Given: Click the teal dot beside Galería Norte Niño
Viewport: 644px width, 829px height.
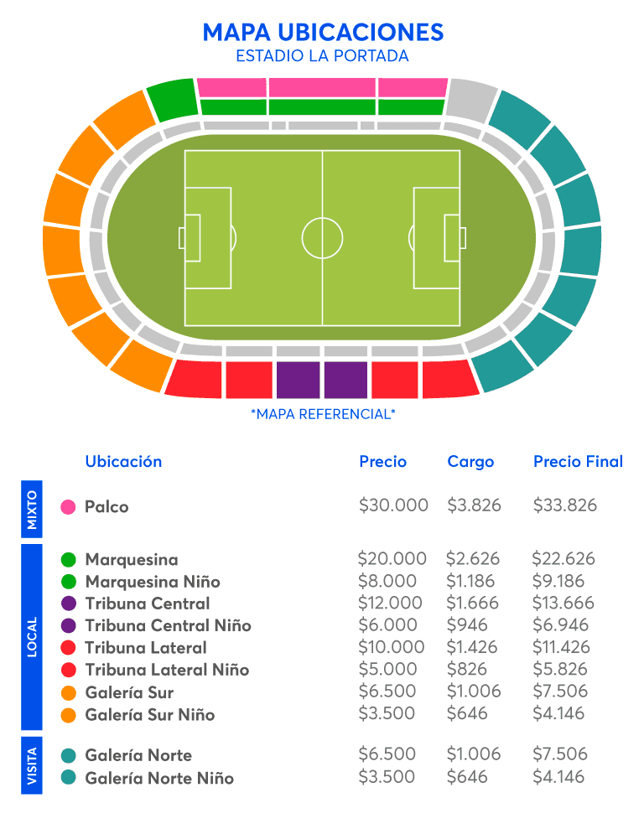Looking at the screenshot, I should (69, 778).
